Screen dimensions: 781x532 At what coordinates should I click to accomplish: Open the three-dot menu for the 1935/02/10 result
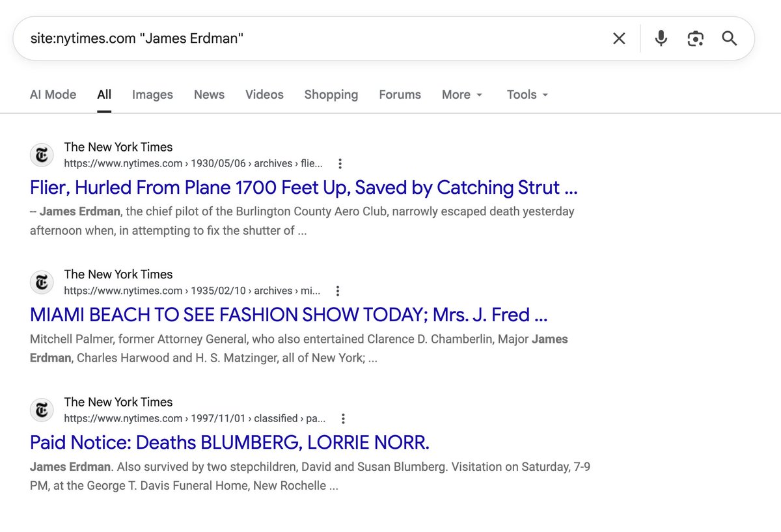point(337,291)
